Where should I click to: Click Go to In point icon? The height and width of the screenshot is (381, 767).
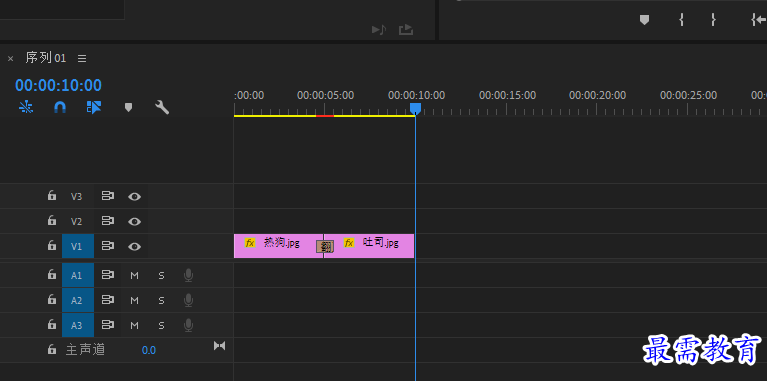759,20
